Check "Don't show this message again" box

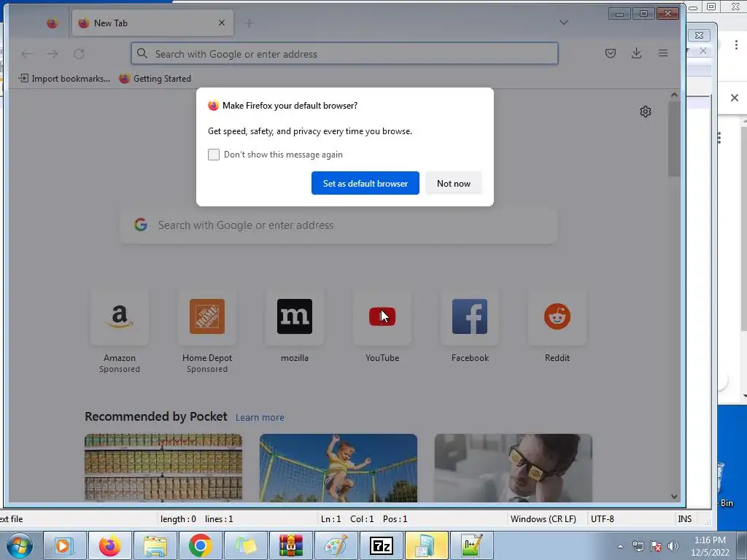point(214,155)
